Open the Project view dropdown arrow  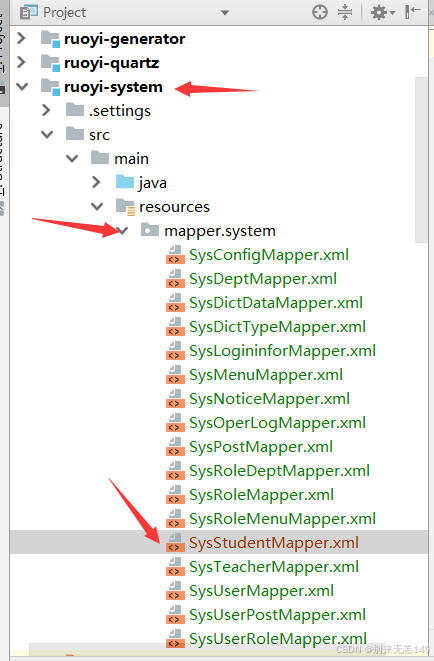click(x=225, y=13)
